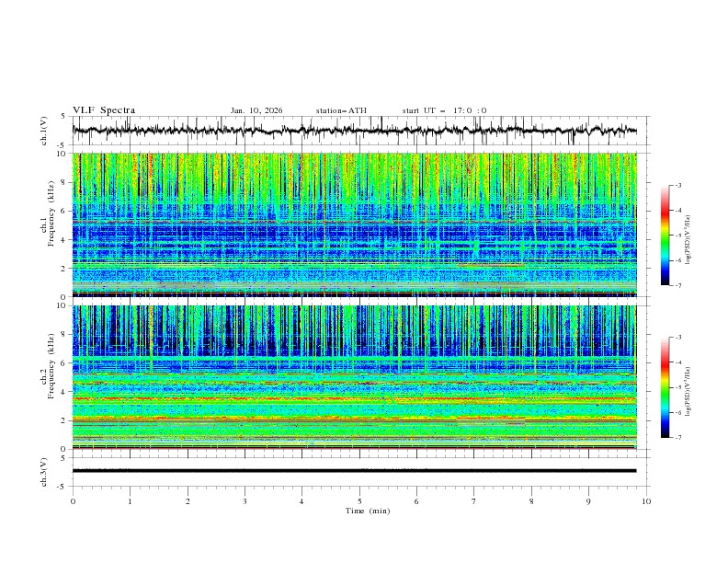The width and height of the screenshot is (728, 563).
Task: Click the 0 minute tick label
Action: pos(73,500)
